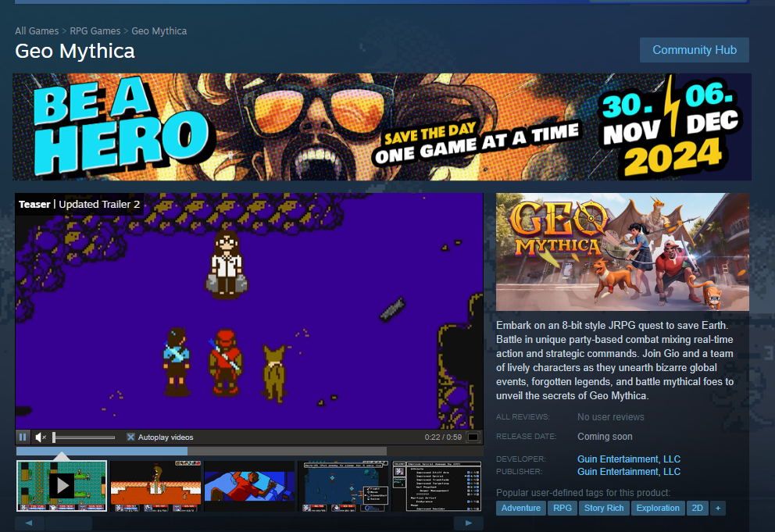
Task: Adjust the video volume slider
Action: 84,437
